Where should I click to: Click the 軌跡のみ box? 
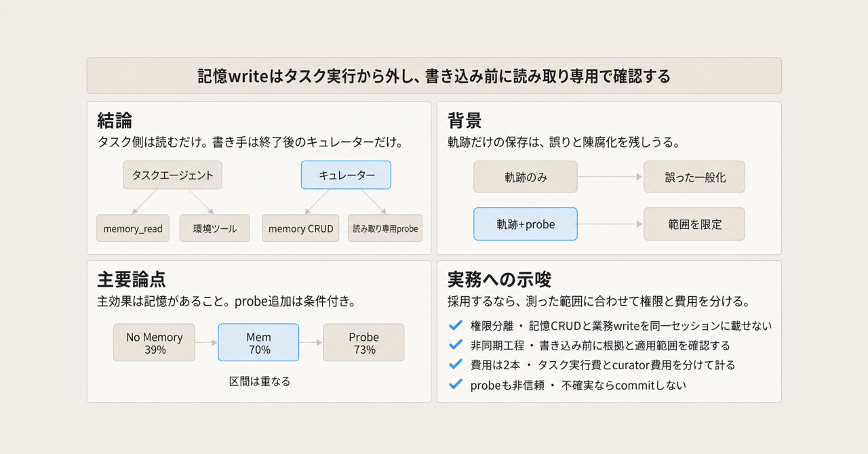click(x=526, y=177)
